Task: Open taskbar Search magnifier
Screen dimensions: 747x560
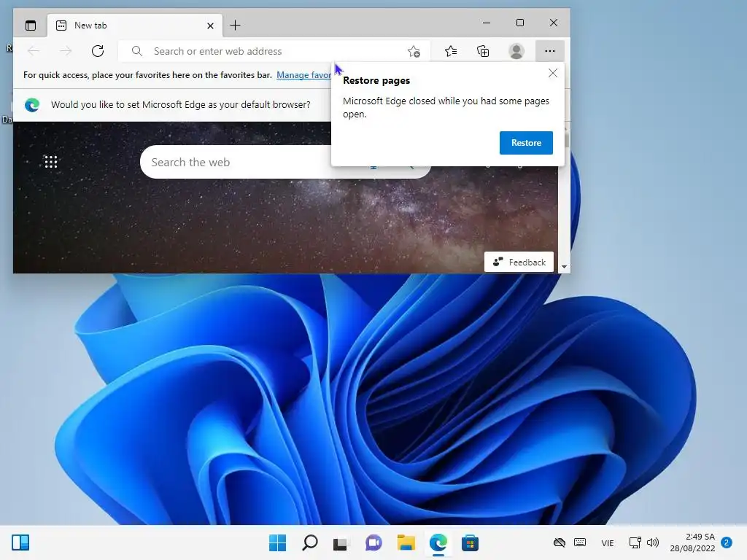Action: (x=309, y=542)
